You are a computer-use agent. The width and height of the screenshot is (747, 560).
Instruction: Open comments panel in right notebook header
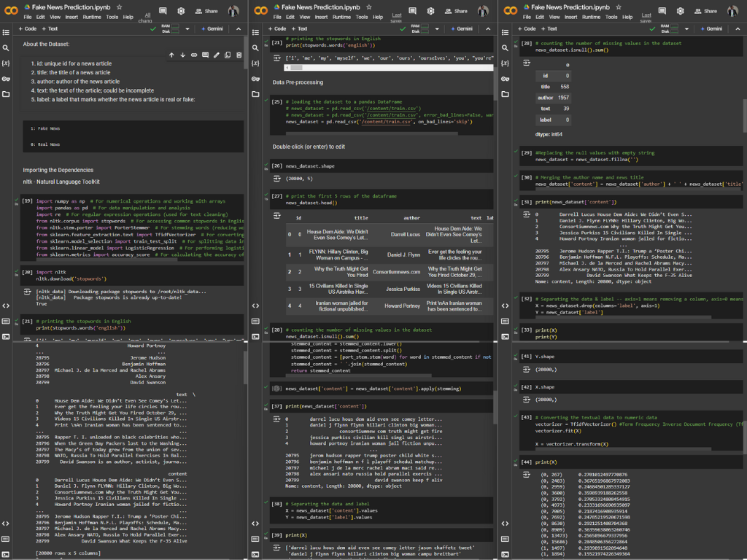(662, 11)
